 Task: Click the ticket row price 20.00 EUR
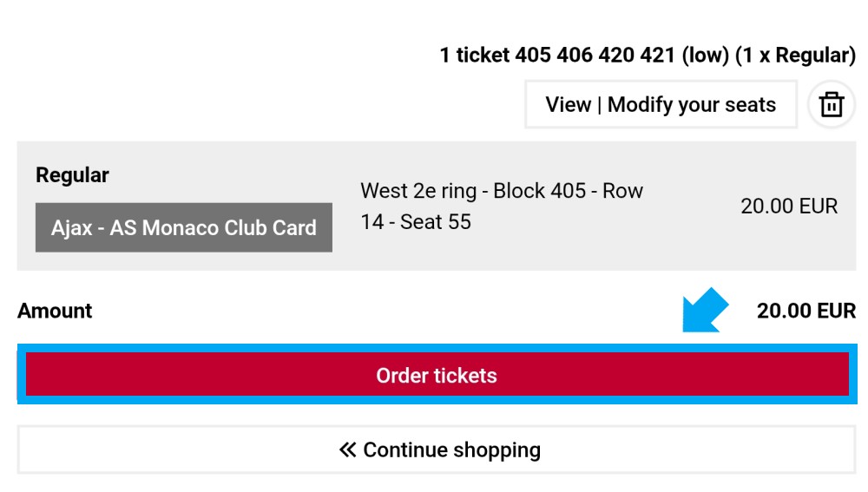click(789, 206)
